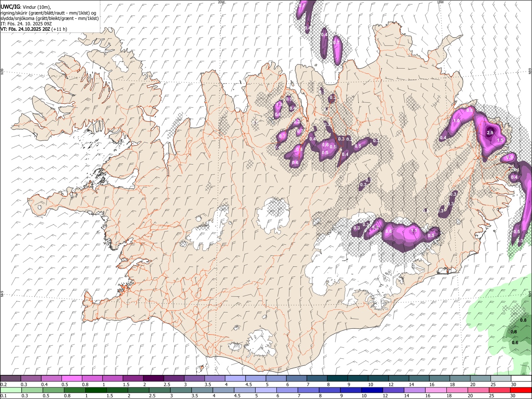
Task: Choose the dark teal 8 swatch in top scale
Action: click(x=337, y=379)
